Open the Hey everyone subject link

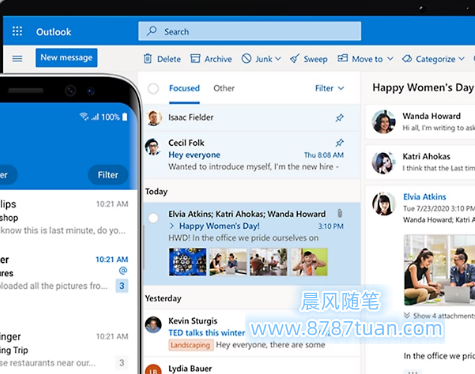click(x=194, y=155)
